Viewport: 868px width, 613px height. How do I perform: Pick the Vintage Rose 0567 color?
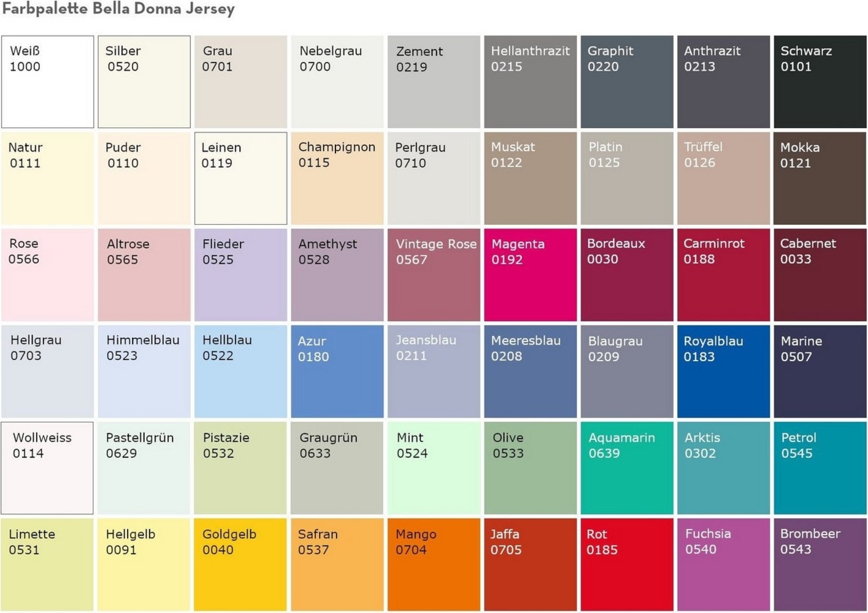click(434, 275)
